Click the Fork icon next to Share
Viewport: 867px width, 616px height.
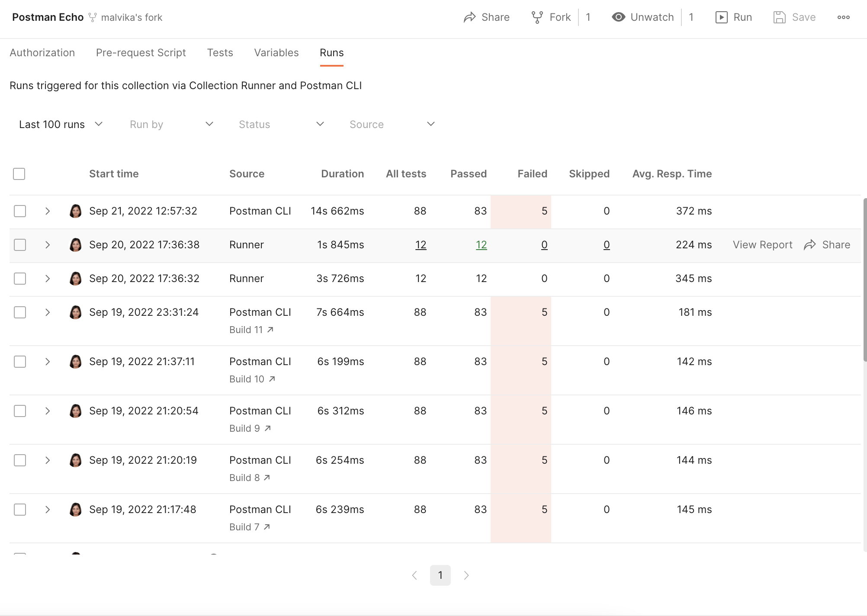(537, 17)
